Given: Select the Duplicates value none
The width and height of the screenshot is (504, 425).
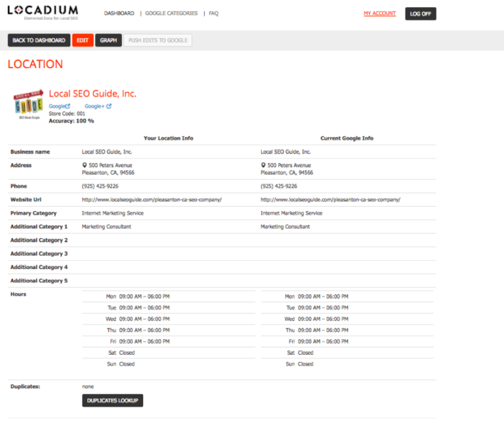Looking at the screenshot, I should pyautogui.click(x=88, y=387).
